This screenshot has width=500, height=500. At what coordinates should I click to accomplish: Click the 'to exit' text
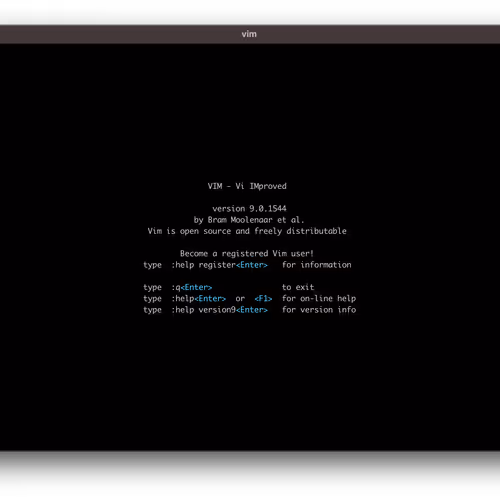(x=298, y=287)
